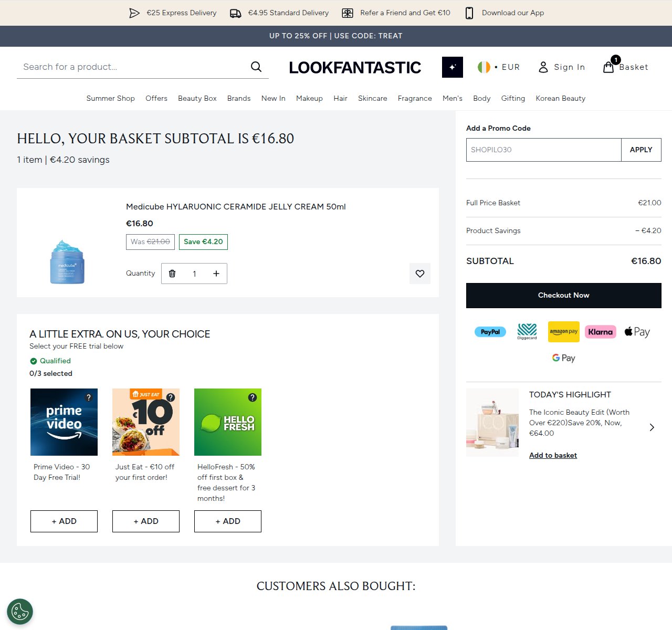Open the Fragrance menu
672x630 pixels.
415,98
